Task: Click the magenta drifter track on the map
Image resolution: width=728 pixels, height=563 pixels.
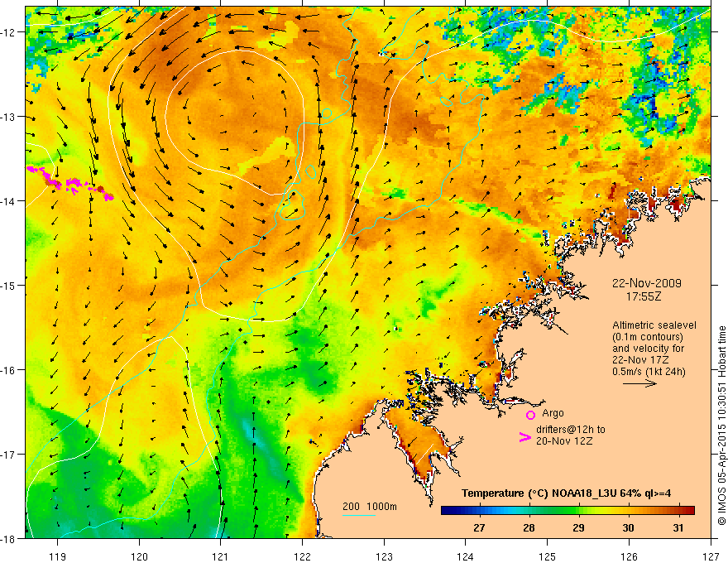Action: pos(69,184)
